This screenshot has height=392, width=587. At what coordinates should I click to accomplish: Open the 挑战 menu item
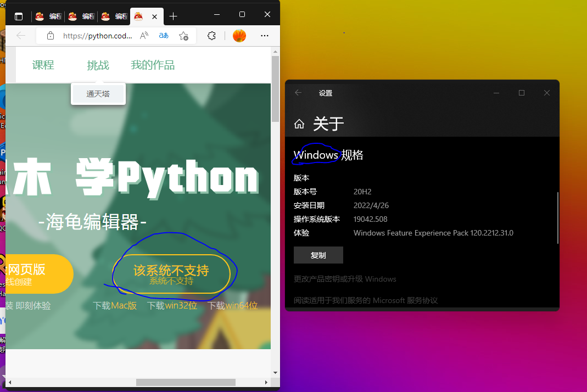click(x=98, y=65)
